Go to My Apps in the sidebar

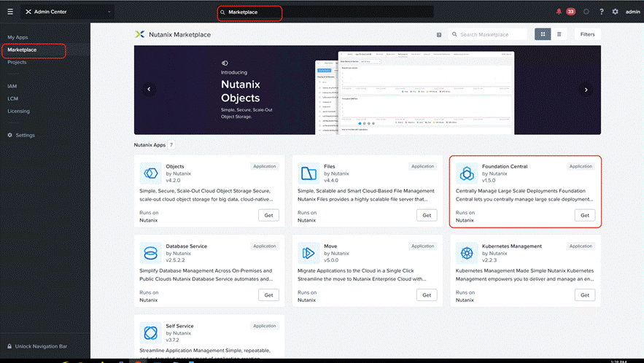tap(18, 37)
